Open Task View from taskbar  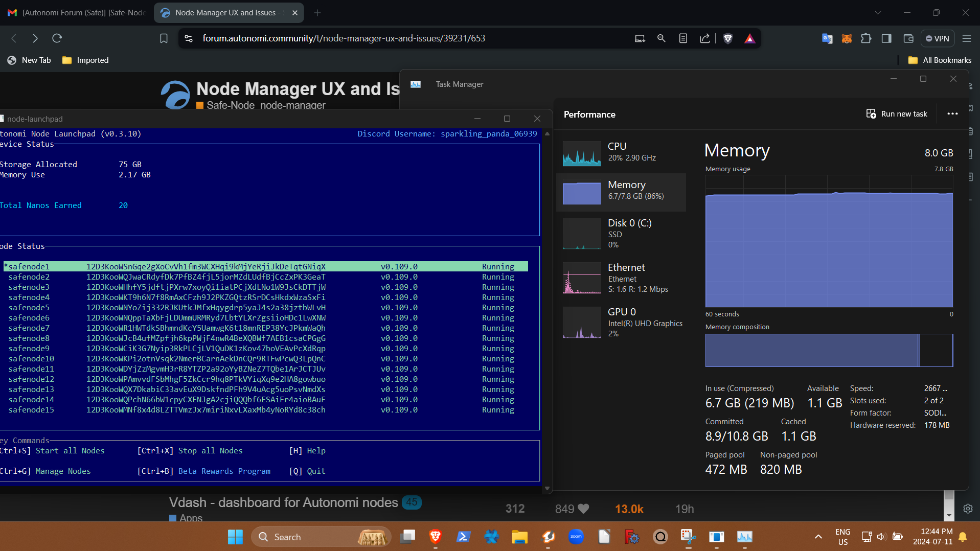pyautogui.click(x=407, y=537)
